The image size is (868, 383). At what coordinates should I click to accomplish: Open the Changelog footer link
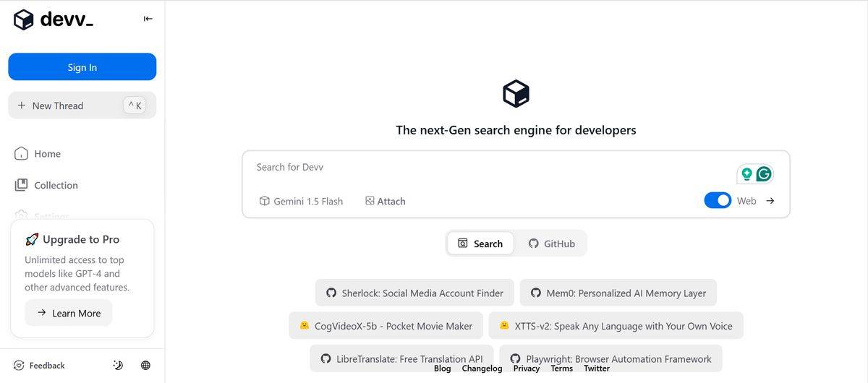click(x=482, y=369)
